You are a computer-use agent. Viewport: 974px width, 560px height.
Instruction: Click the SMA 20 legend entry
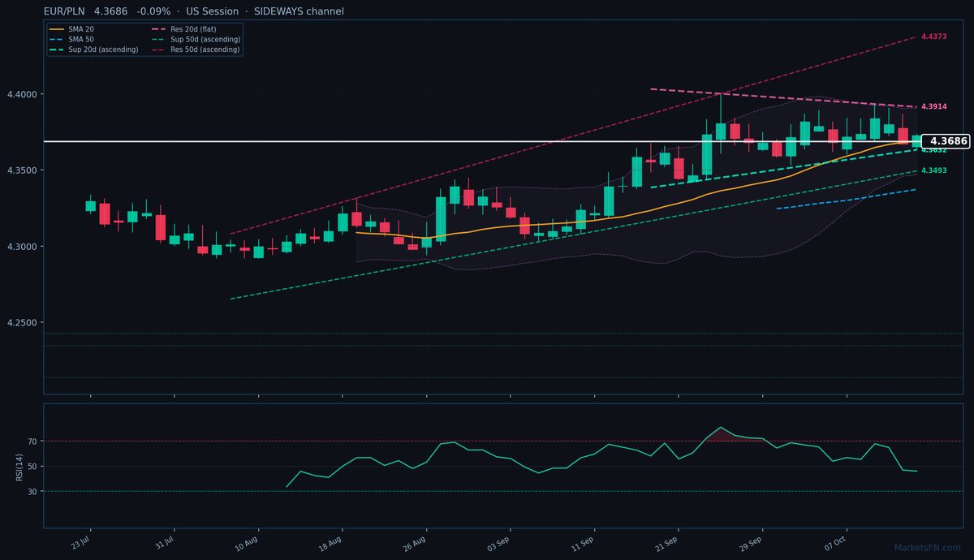71,29
